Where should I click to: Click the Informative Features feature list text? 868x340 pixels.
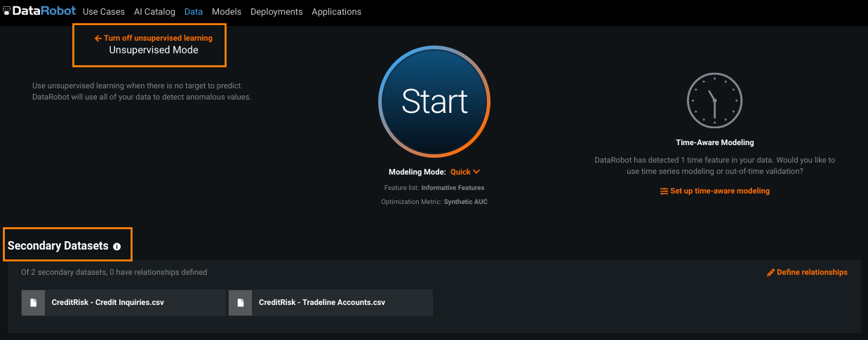[x=453, y=188]
